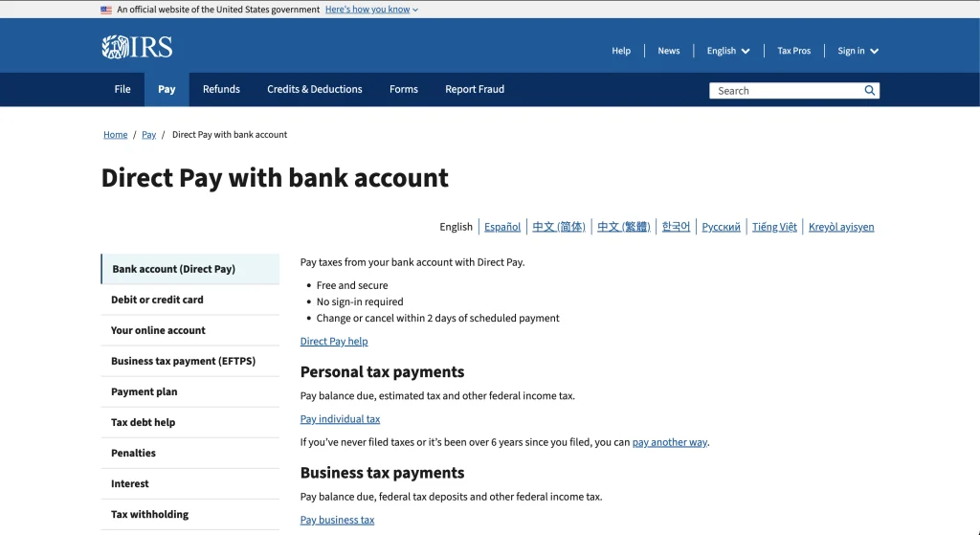Go to Credits & Deductions

(314, 89)
